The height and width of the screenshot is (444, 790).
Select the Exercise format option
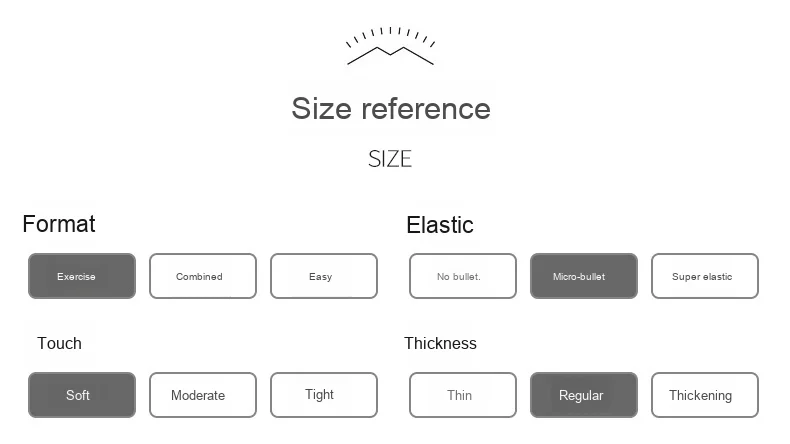point(82,276)
